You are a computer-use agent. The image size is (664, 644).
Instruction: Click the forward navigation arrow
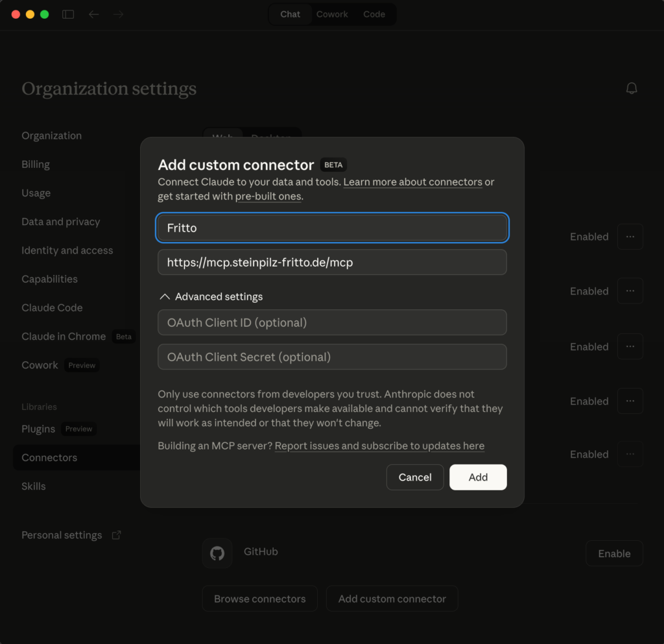tap(118, 14)
